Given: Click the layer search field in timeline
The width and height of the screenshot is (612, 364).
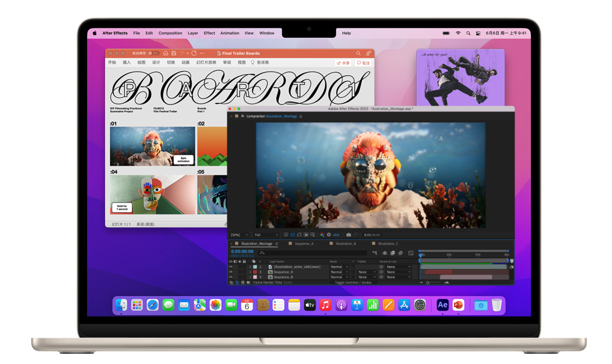Looking at the screenshot, I should point(313,253).
